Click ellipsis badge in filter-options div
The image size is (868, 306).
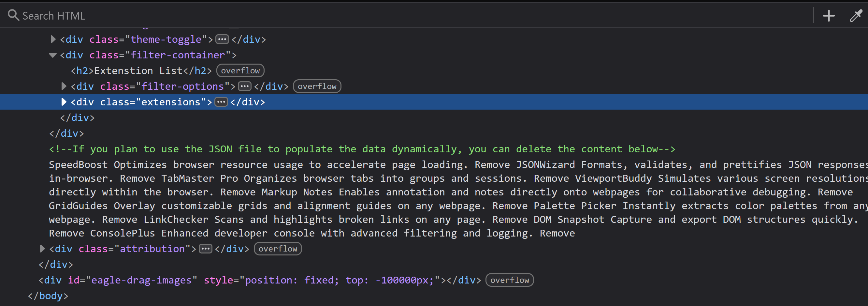pyautogui.click(x=245, y=86)
